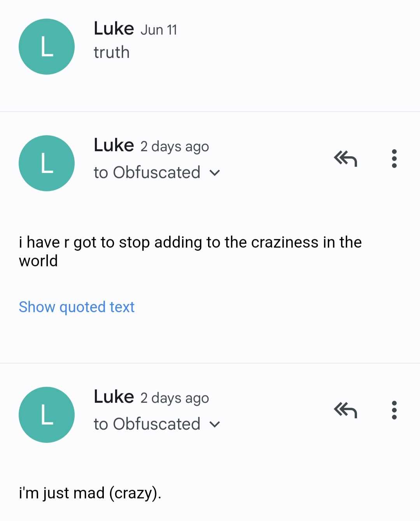Tap sender name Luke on the "i'm just mad" message
The width and height of the screenshot is (420, 521).
pos(114,397)
